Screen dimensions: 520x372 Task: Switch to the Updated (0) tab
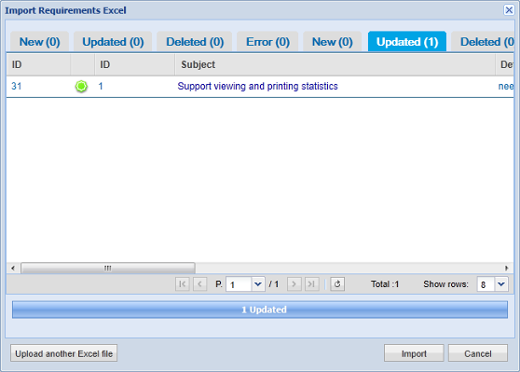click(113, 42)
